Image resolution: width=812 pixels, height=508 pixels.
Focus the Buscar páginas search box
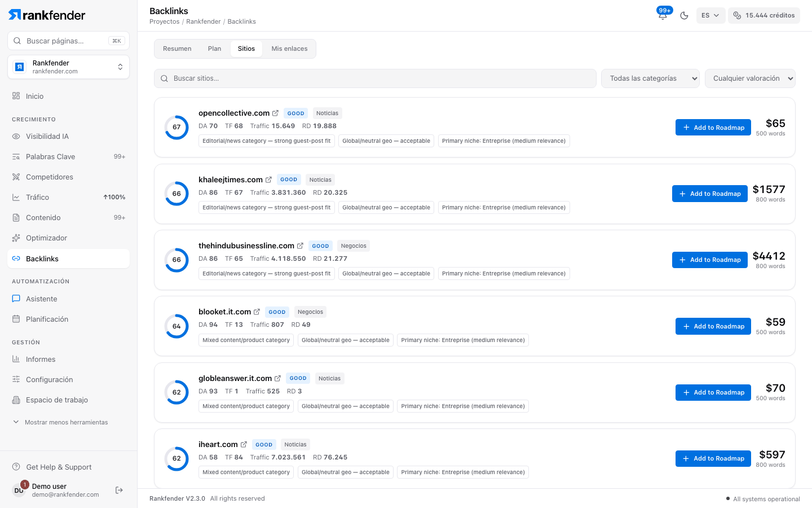click(68, 41)
